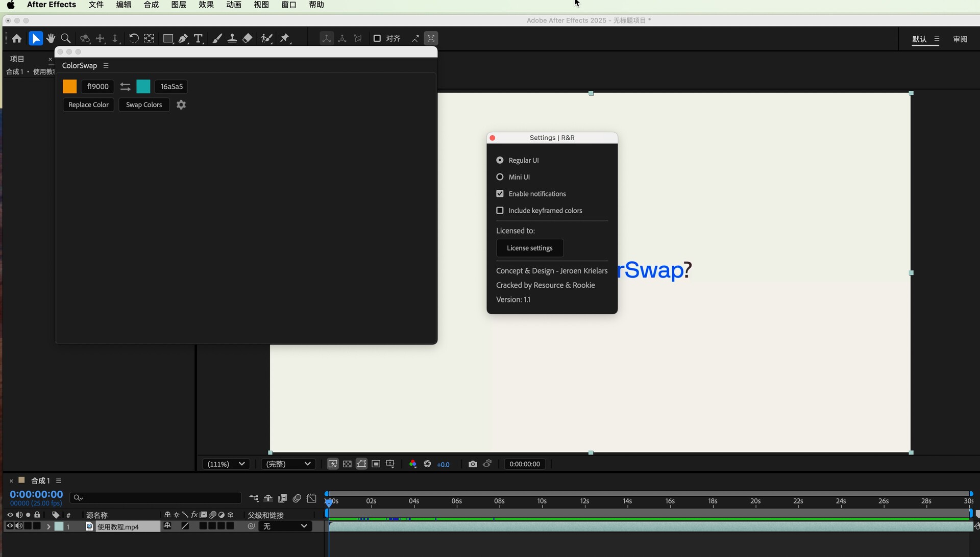The height and width of the screenshot is (557, 980).
Task: Select the Pan Behind anchor point tool
Action: (x=149, y=39)
